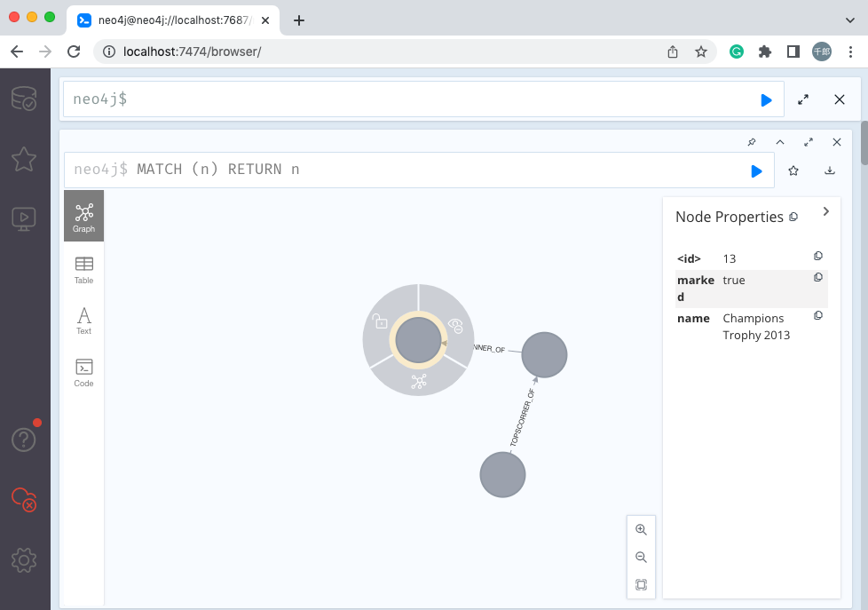Run query in the top editor

coord(766,99)
